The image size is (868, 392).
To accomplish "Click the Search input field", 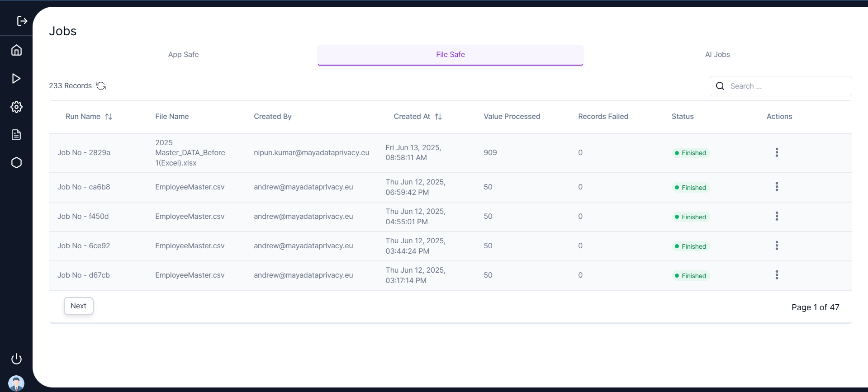I will 787,86.
